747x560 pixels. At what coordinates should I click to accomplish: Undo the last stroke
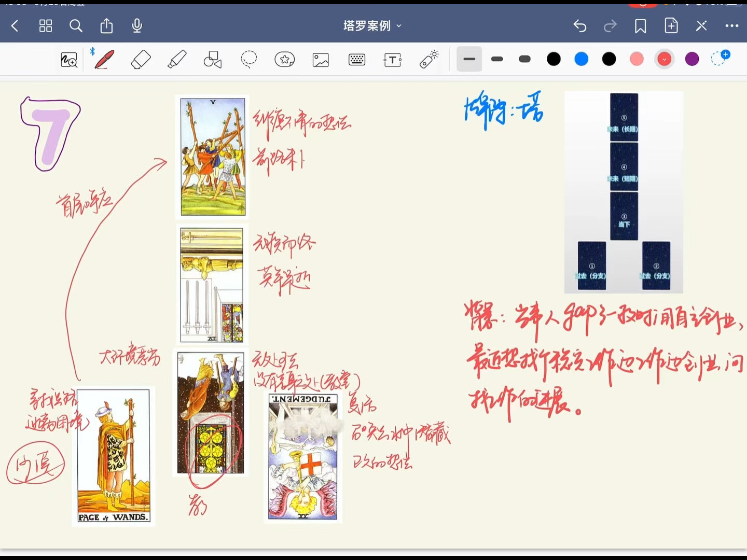[580, 26]
